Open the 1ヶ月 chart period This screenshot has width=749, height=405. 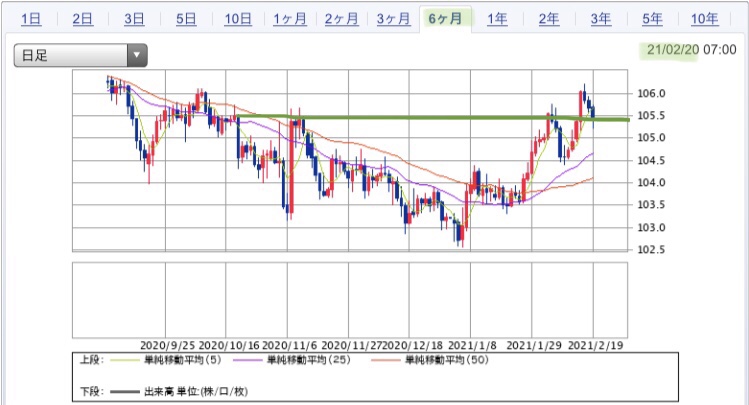click(x=289, y=19)
